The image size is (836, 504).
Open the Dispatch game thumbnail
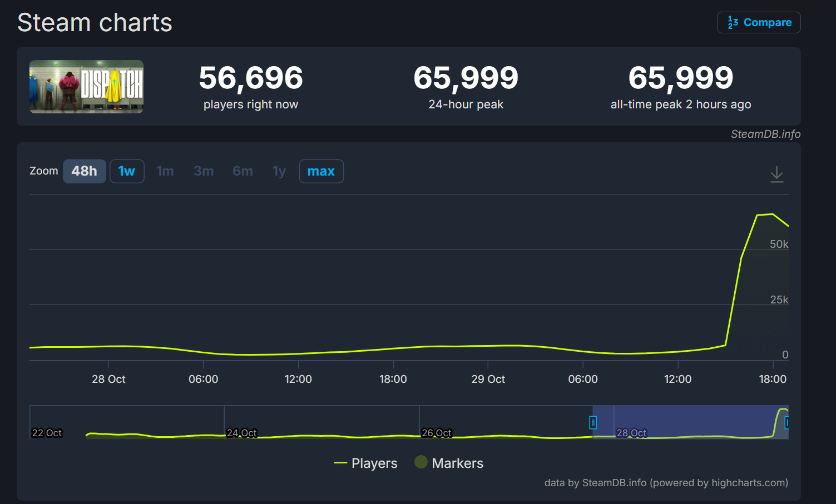click(x=86, y=87)
